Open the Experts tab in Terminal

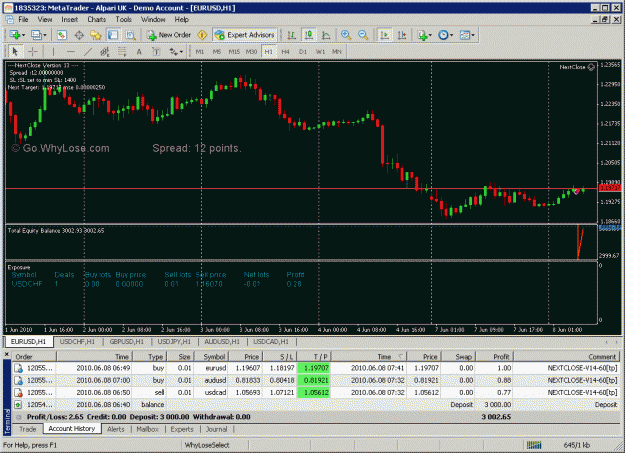(182, 429)
